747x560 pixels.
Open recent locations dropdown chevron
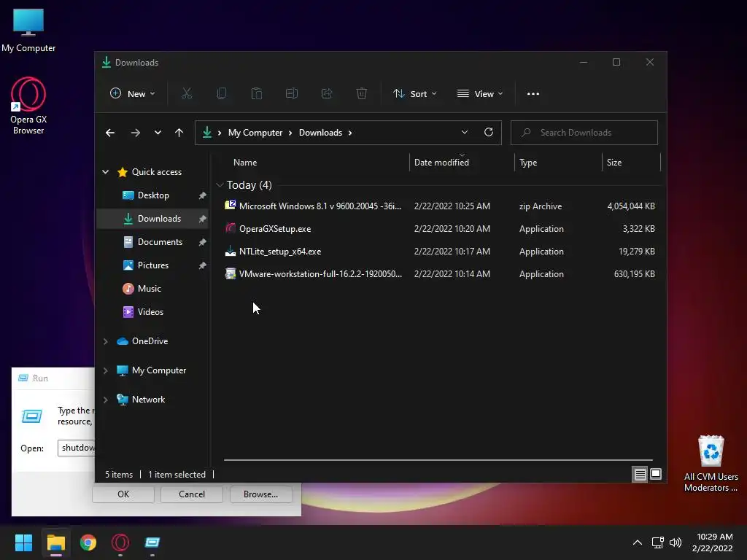click(158, 133)
